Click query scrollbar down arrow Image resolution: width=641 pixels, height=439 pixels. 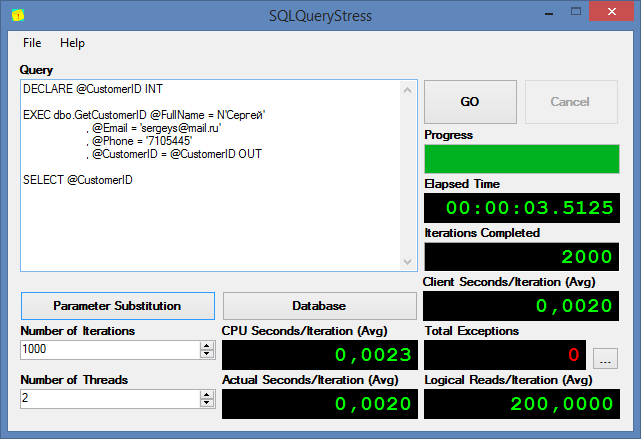coord(408,262)
